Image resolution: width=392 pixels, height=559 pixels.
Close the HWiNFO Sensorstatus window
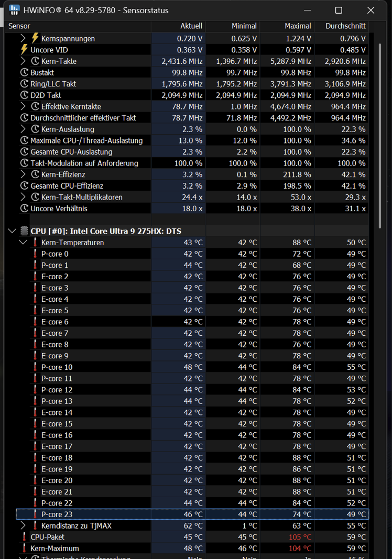[x=371, y=10]
